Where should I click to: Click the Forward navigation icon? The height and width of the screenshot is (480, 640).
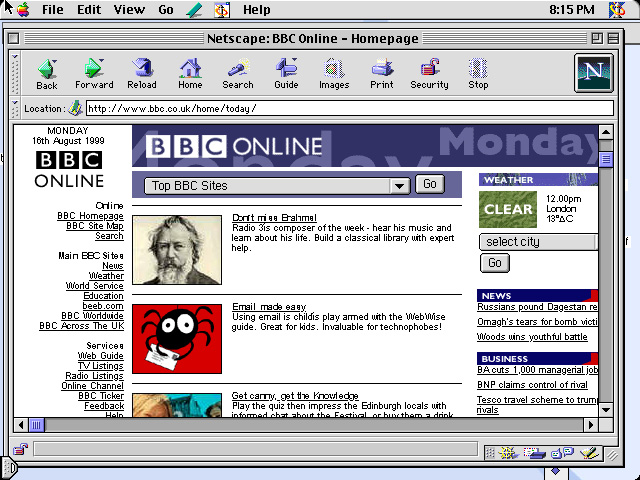coord(94,73)
